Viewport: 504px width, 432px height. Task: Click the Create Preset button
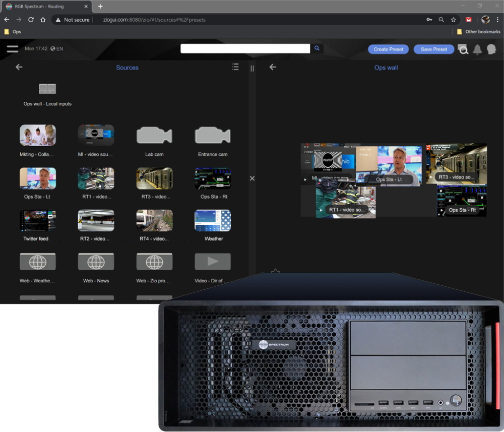(x=388, y=49)
